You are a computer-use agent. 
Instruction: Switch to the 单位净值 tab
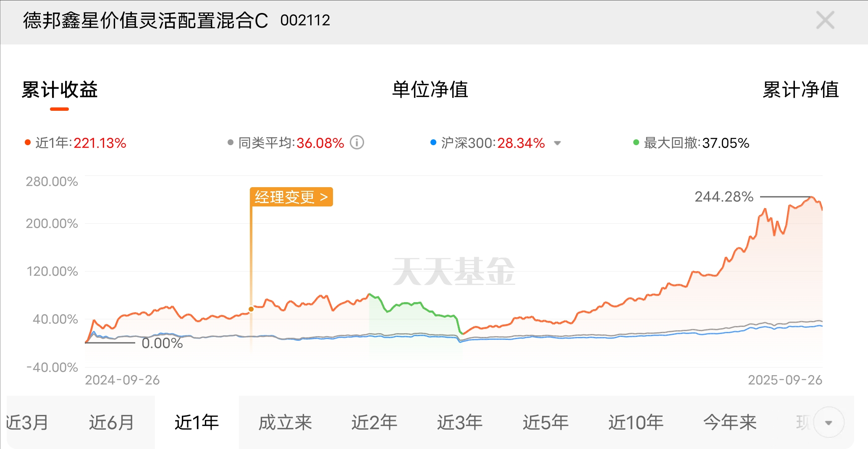430,89
